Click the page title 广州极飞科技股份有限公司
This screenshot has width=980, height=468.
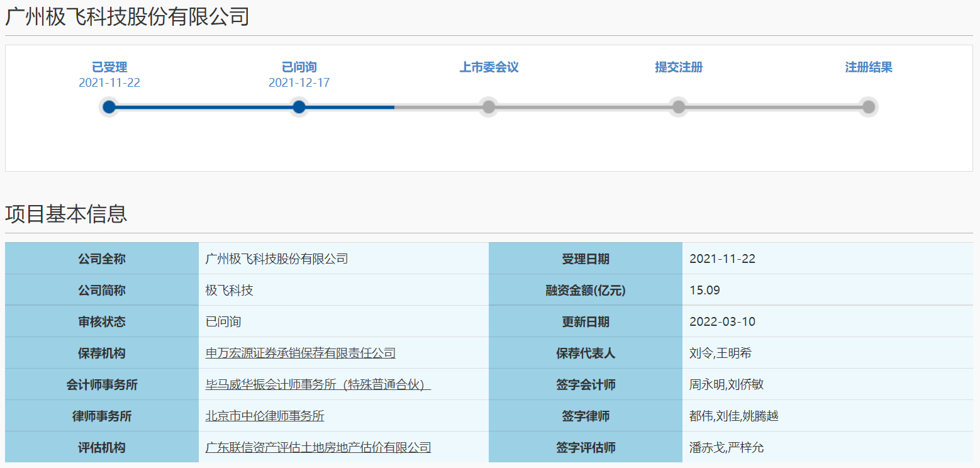tap(128, 17)
